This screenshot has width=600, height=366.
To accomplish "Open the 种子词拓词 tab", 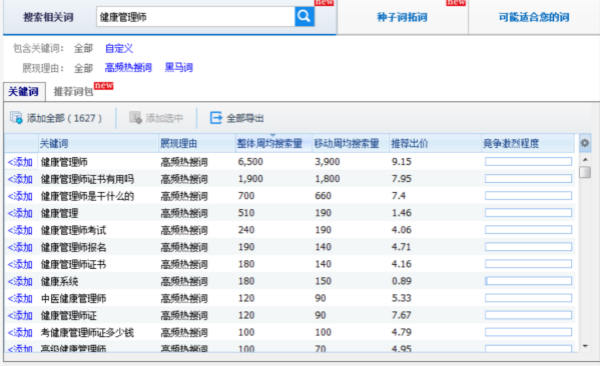I will tap(402, 17).
